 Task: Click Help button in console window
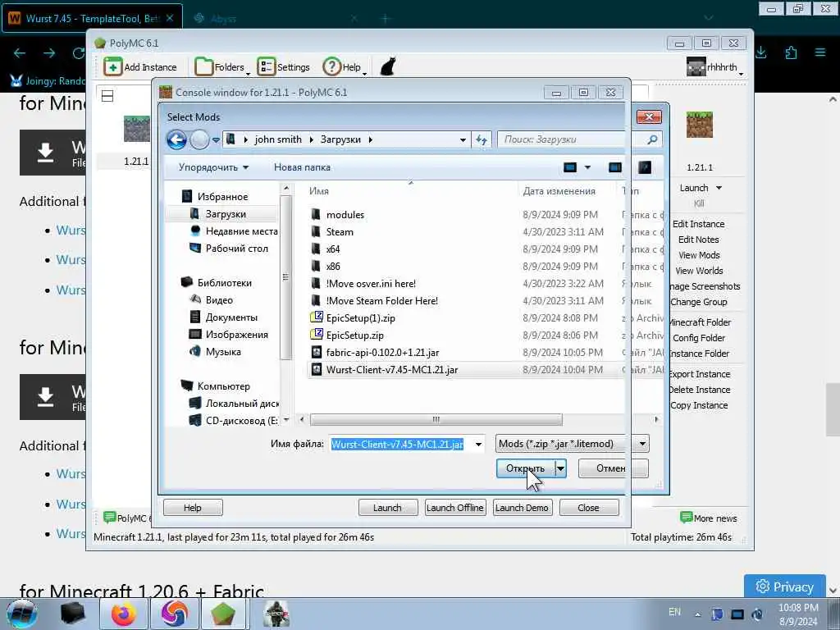click(x=192, y=507)
